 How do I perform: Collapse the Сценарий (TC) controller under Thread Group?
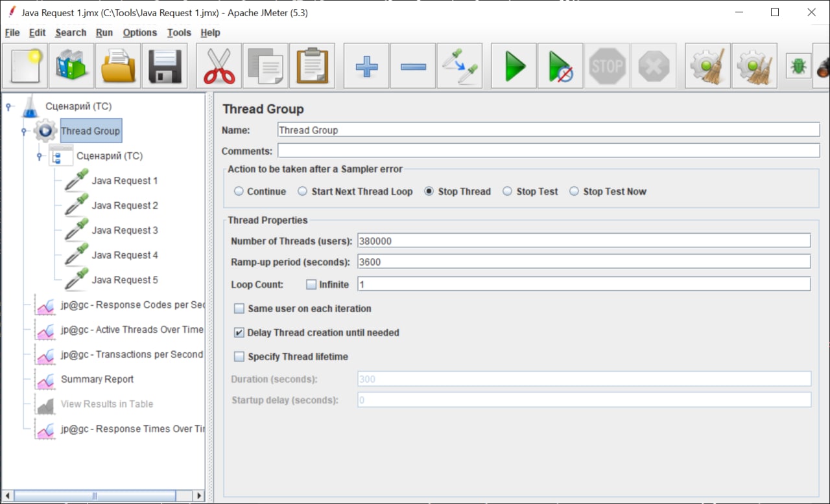click(40, 156)
